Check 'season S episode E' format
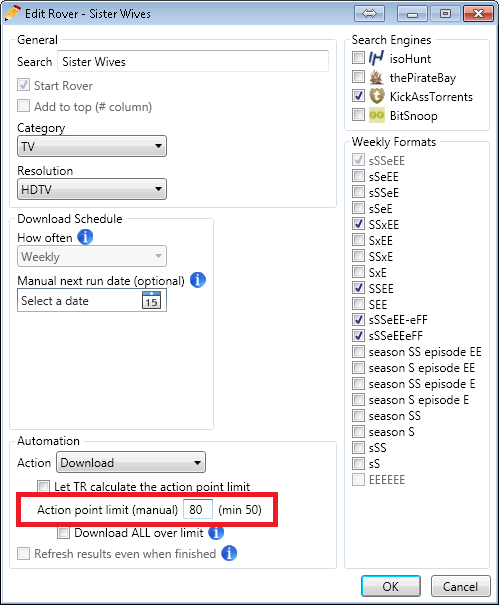 coord(358,399)
